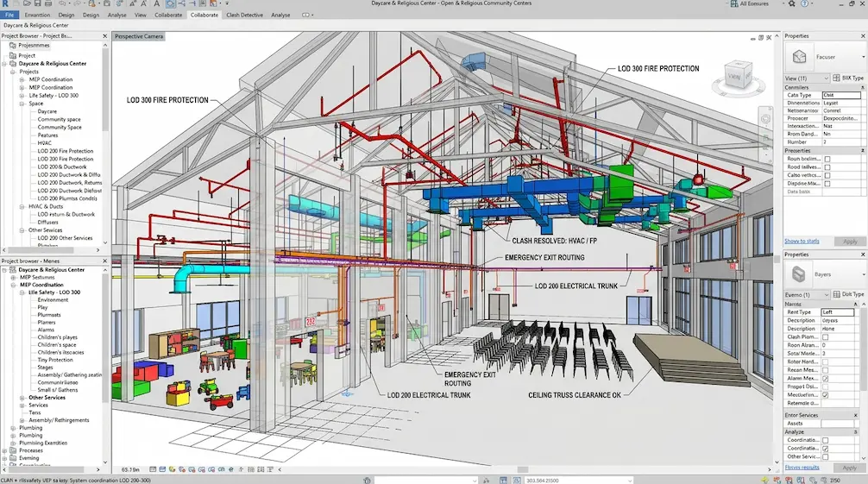Click the Florvis ressuits link
This screenshot has width=868, height=484.
click(802, 468)
